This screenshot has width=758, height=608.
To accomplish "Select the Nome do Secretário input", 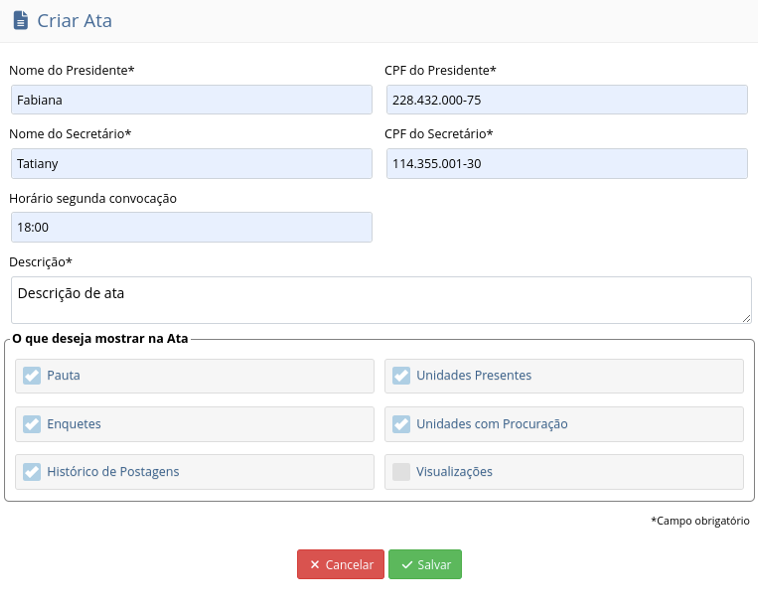I will pyautogui.click(x=191, y=164).
